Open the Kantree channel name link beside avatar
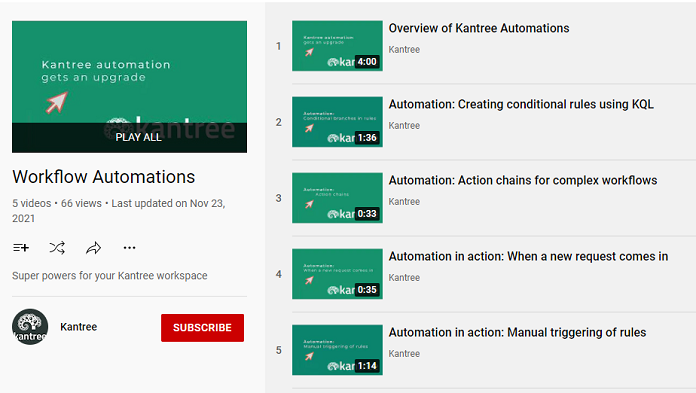Viewport: 696px width, 393px height. click(79, 327)
